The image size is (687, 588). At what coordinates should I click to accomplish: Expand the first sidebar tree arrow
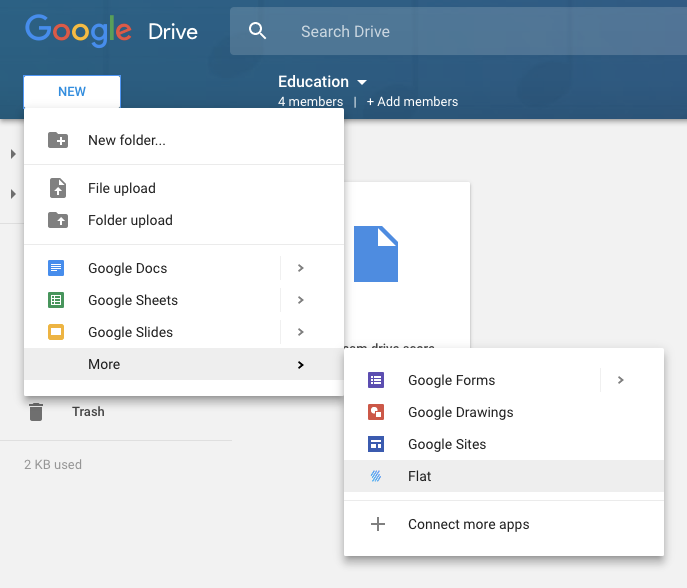(13, 154)
